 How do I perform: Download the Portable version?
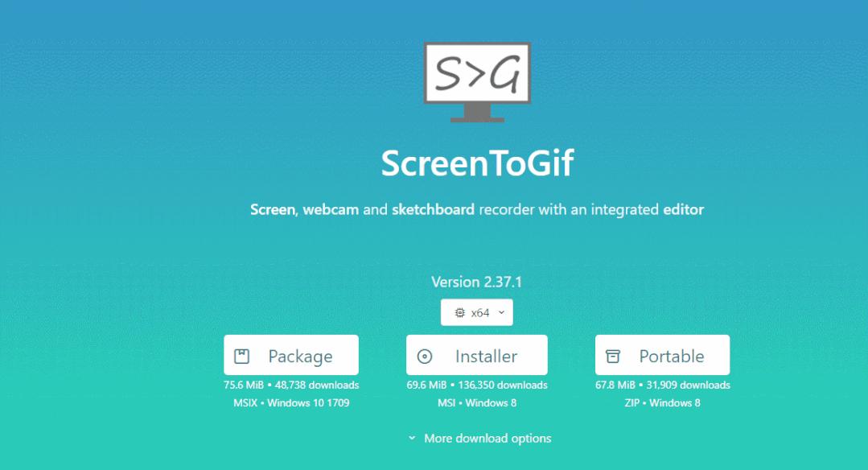pos(662,355)
